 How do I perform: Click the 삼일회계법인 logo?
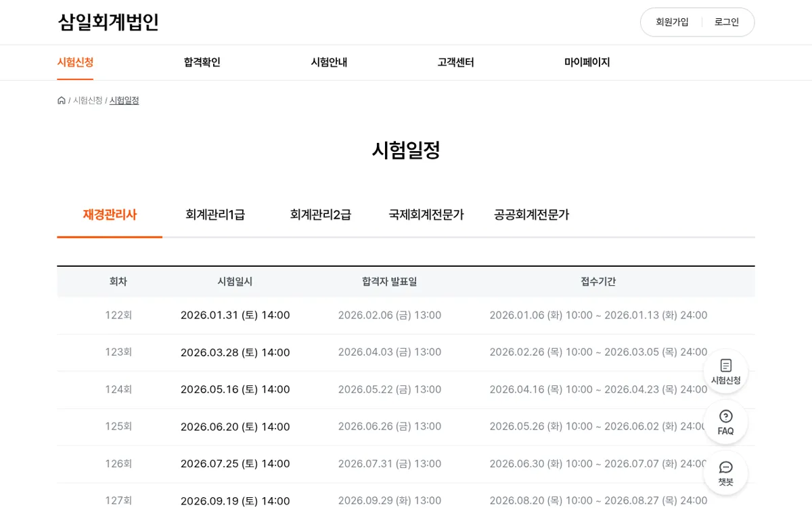(108, 22)
